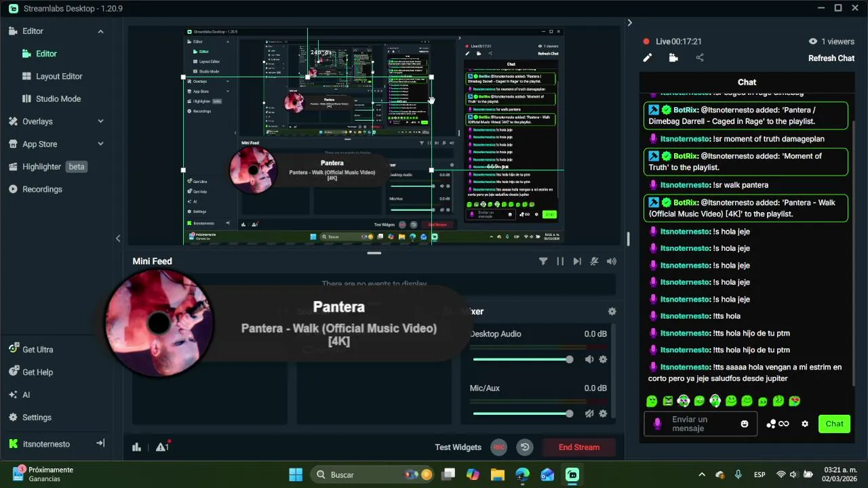Open the emoji picker smiley icon

tap(745, 424)
